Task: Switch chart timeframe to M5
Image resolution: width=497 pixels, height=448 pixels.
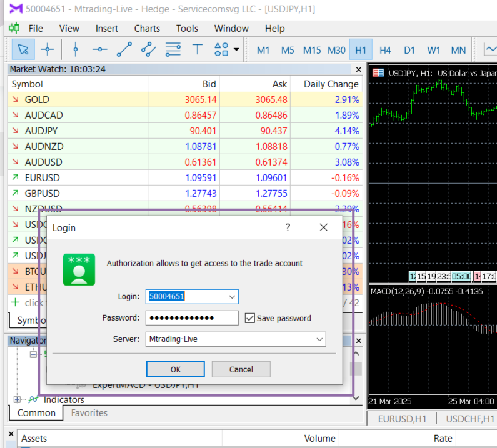Action: (x=288, y=50)
